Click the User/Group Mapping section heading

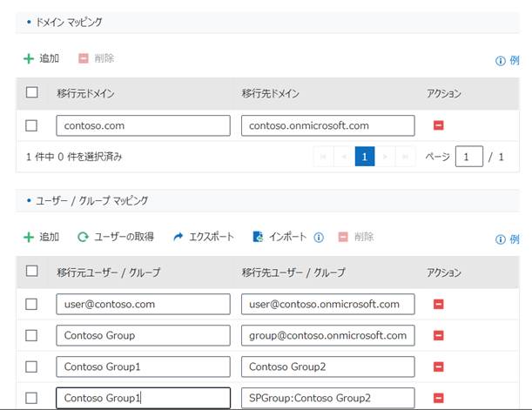[x=92, y=201]
